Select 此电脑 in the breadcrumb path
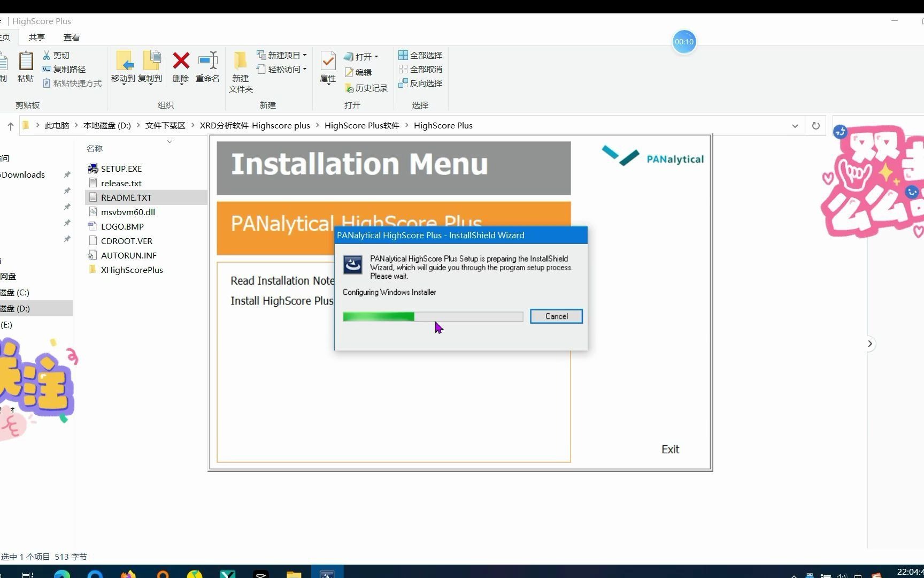 57,125
